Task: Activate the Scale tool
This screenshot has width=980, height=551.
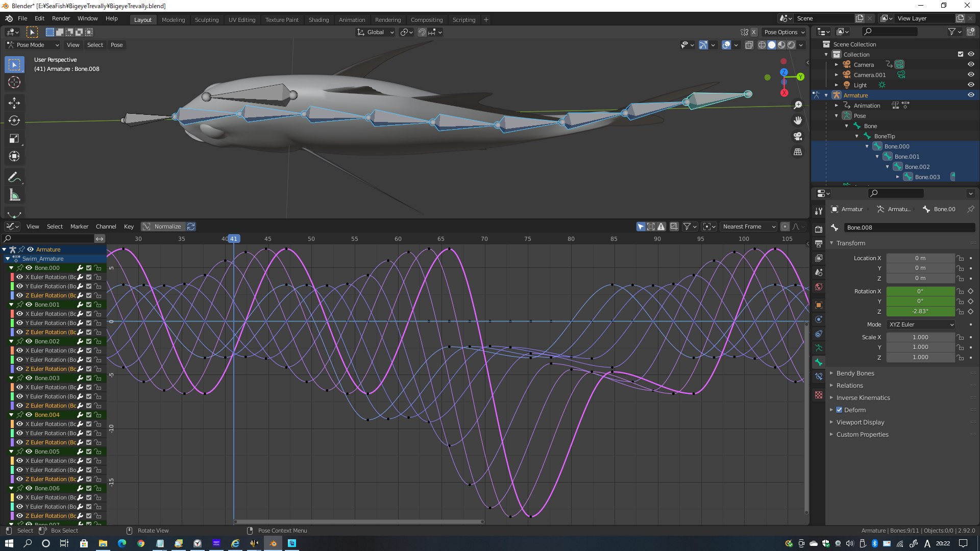Action: (x=14, y=138)
